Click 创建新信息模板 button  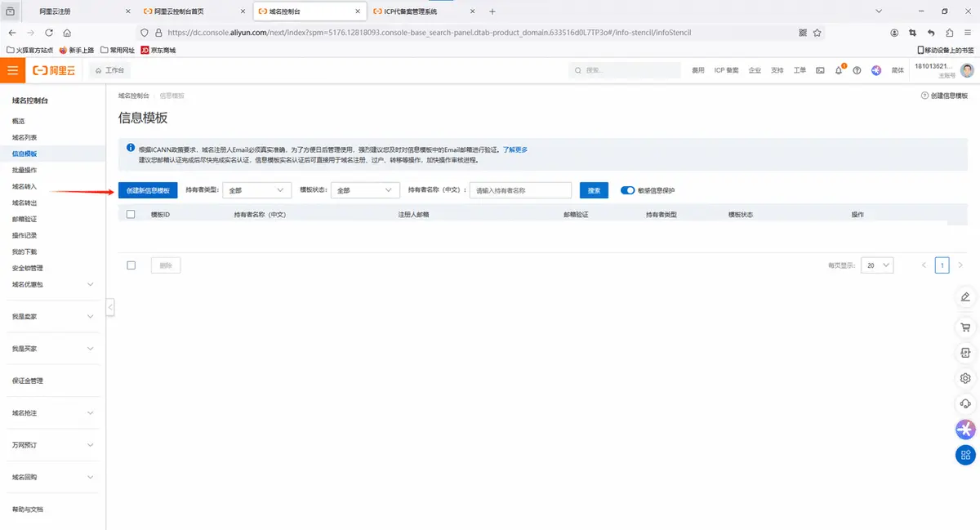(148, 190)
